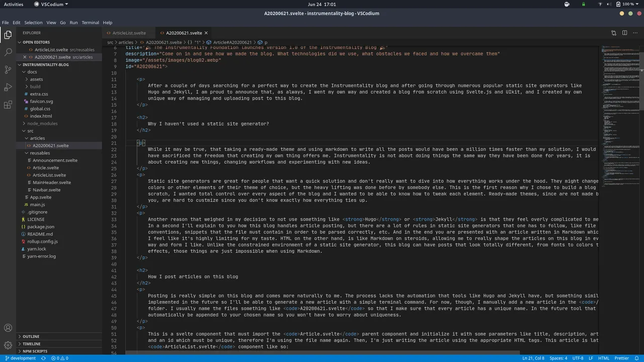The width and height of the screenshot is (644, 362).
Task: Open the Help menu
Action: pyautogui.click(x=108, y=23)
